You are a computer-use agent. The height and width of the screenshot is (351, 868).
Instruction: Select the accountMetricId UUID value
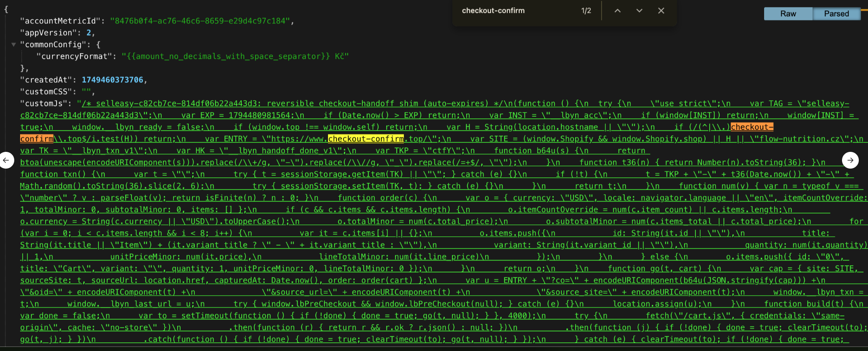click(x=200, y=21)
